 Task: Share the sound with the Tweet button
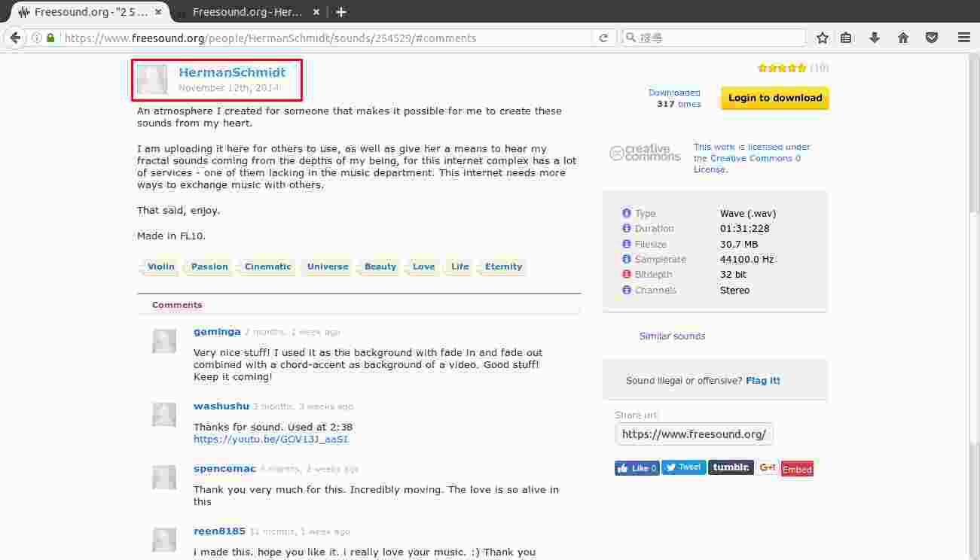click(x=684, y=467)
